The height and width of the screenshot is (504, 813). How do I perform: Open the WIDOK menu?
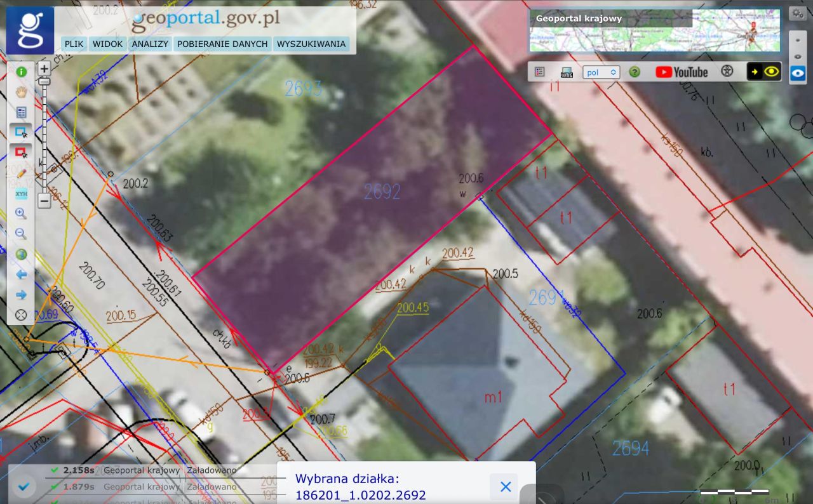point(107,44)
